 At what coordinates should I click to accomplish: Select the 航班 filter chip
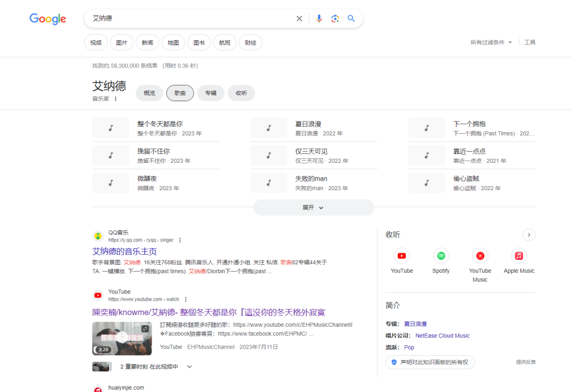pyautogui.click(x=225, y=42)
